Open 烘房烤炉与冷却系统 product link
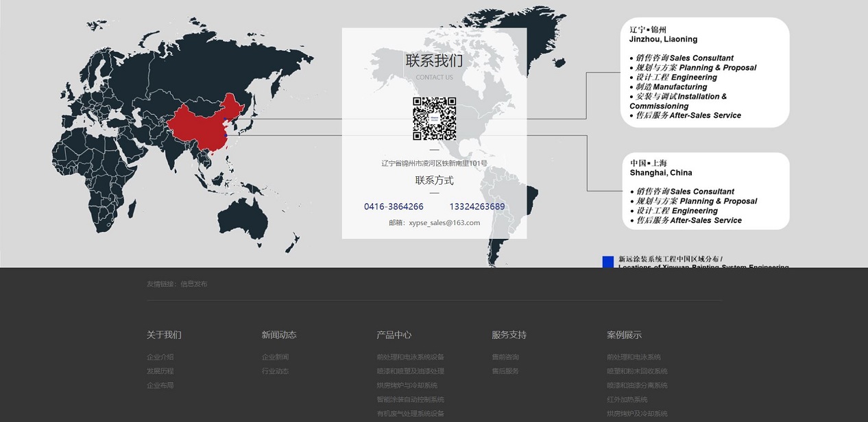The width and height of the screenshot is (868, 422). point(407,386)
